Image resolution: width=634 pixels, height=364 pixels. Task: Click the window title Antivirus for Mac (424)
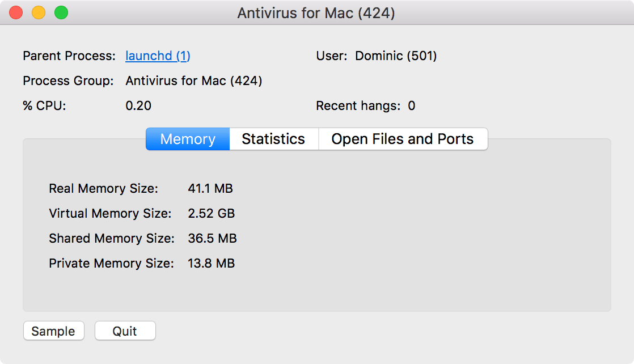click(x=317, y=12)
